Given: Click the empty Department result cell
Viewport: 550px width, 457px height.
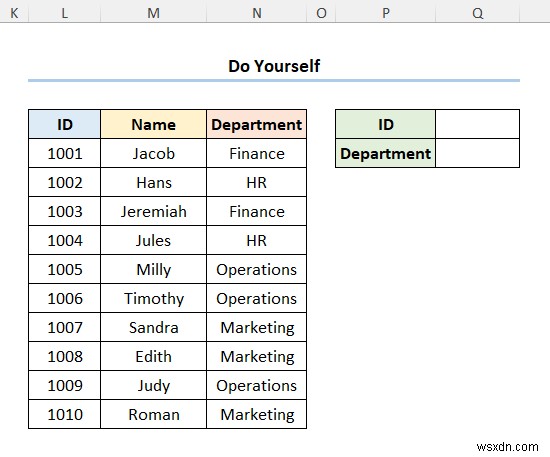Looking at the screenshot, I should [477, 153].
